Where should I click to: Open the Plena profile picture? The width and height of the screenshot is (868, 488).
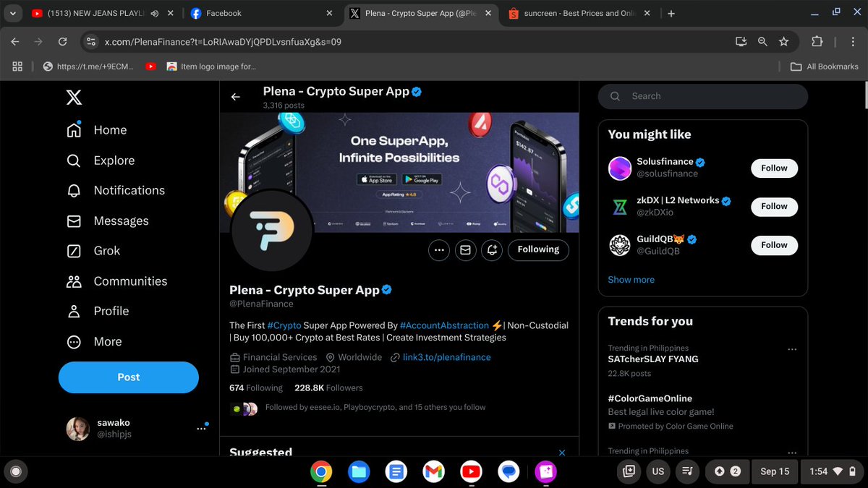271,231
